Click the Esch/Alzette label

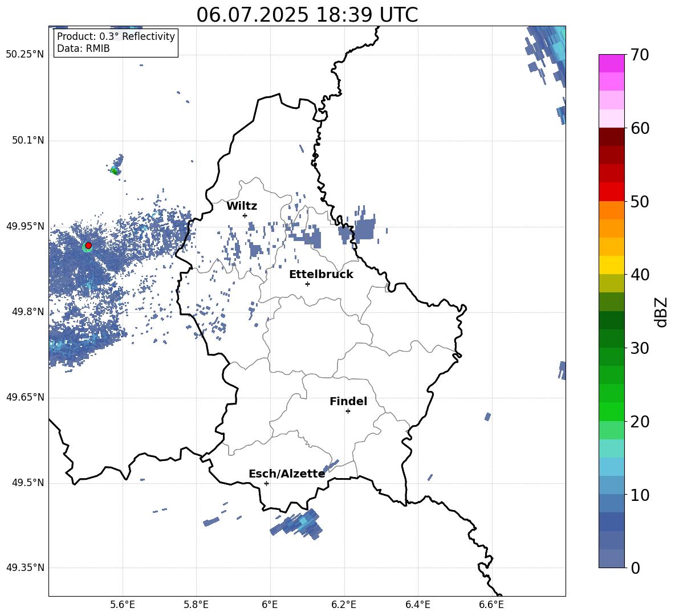[287, 474]
